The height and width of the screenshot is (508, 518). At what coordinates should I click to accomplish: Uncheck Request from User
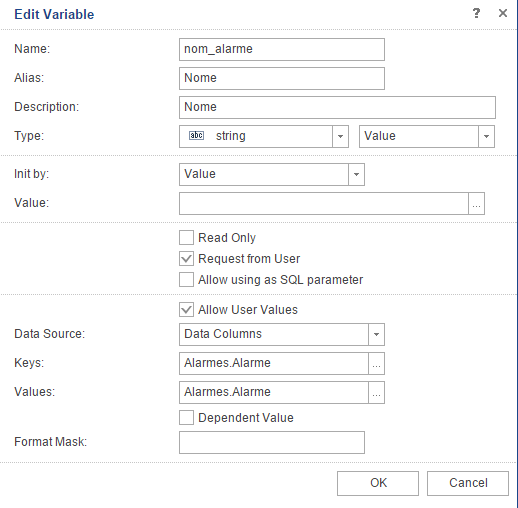tap(186, 259)
